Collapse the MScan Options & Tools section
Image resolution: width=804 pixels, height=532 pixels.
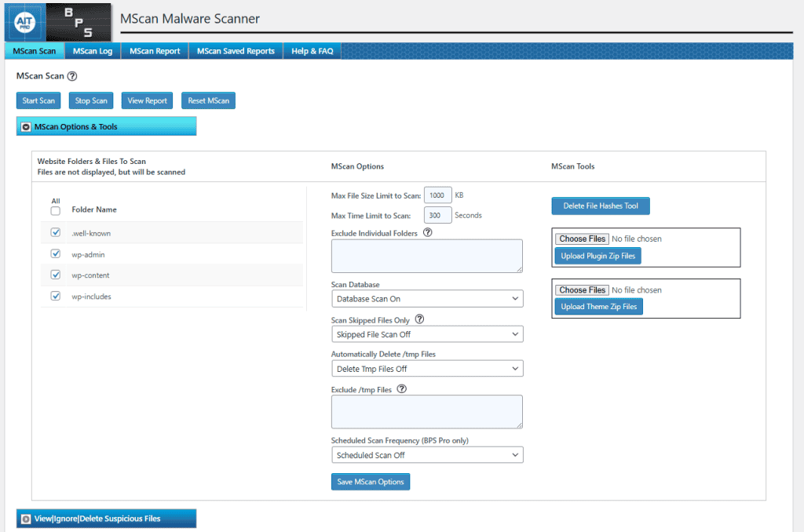106,126
